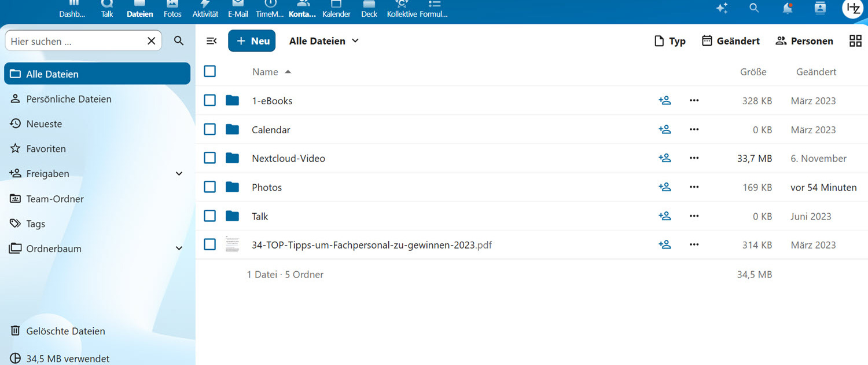Click the Neu button to create file
This screenshot has width=868, height=365.
(x=252, y=41)
